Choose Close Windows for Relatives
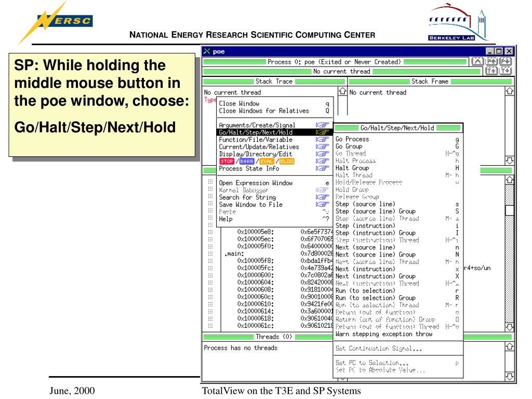Image resolution: width=532 pixels, height=399 pixels. click(x=274, y=111)
